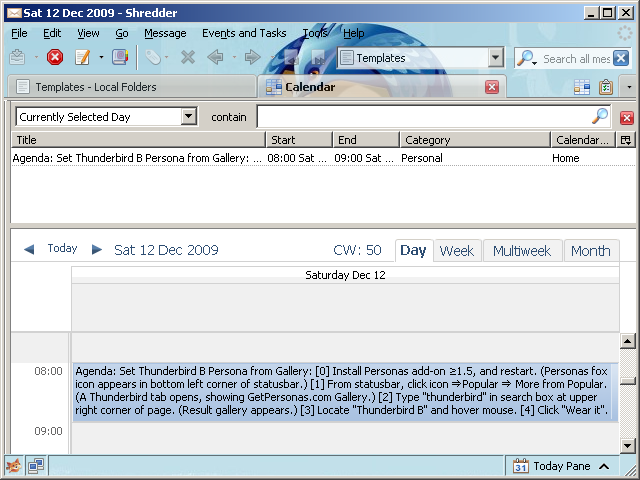Click the Today navigation button
Image resolution: width=640 pixels, height=480 pixels.
[62, 248]
